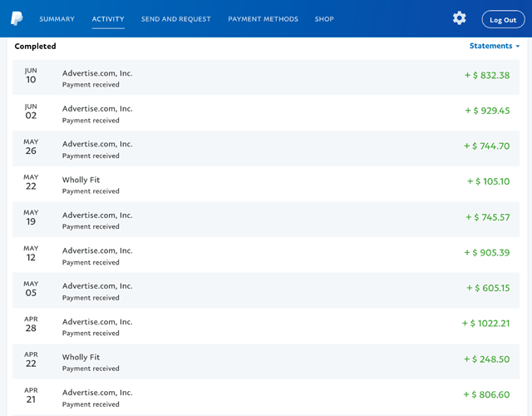532x416 pixels.
Task: Go to the Summary tab
Action: [x=57, y=19]
